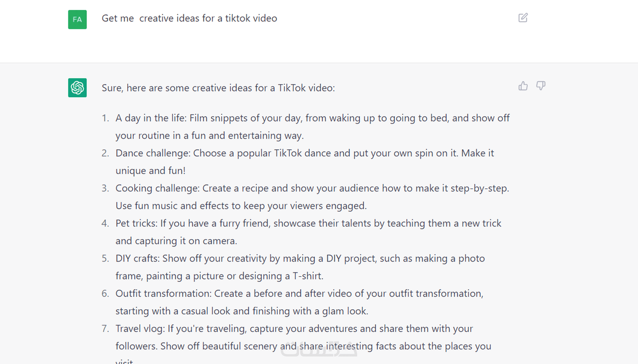Screen dimensions: 638x364
Task: Click the green FA user avatar
Action: pyautogui.click(x=77, y=20)
